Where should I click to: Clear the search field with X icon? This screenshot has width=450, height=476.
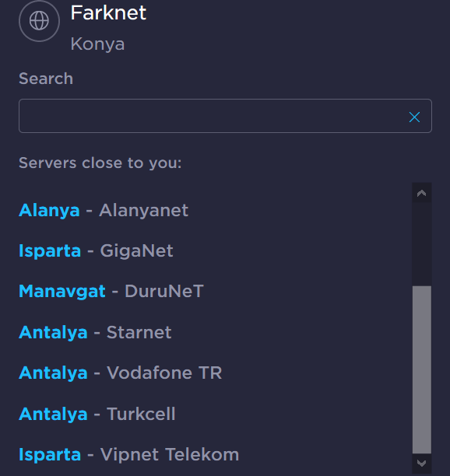pyautogui.click(x=414, y=117)
